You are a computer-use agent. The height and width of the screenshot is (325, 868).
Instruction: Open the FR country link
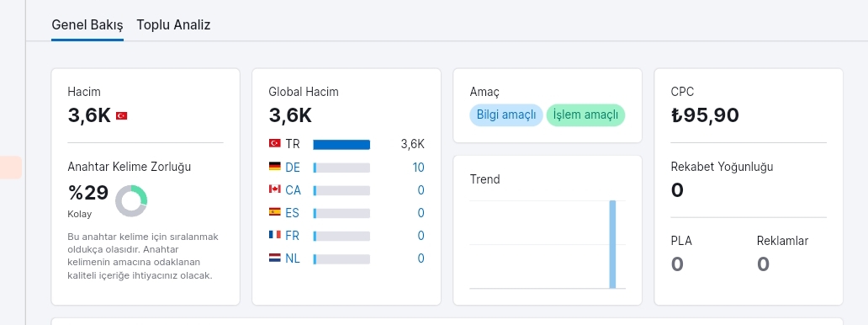point(293,236)
